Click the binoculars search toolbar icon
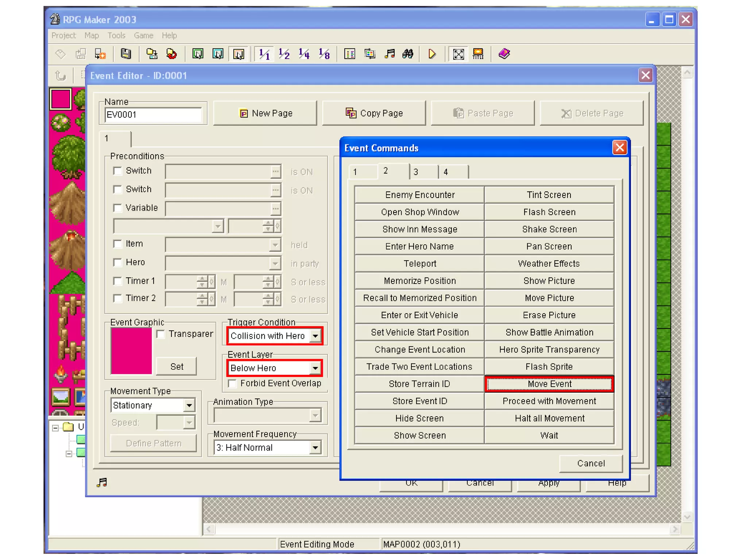747x560 pixels. click(408, 54)
